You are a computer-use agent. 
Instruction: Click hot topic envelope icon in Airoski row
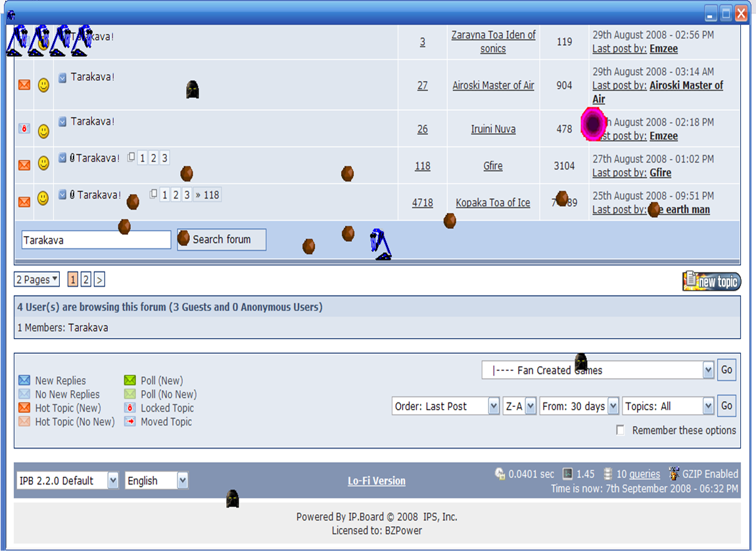[24, 85]
